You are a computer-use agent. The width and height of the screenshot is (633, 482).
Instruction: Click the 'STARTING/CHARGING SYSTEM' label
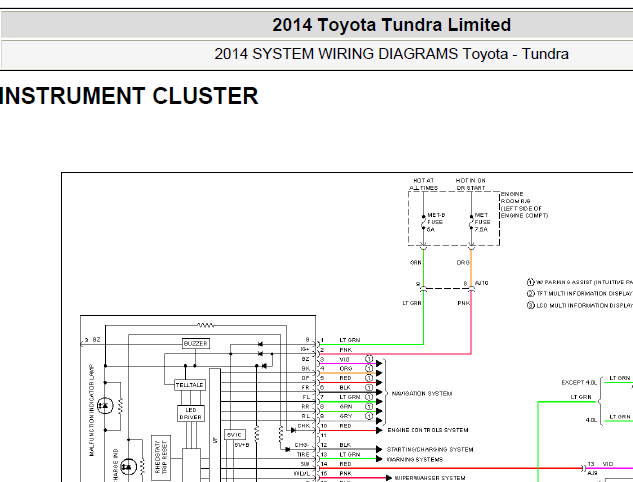point(430,449)
